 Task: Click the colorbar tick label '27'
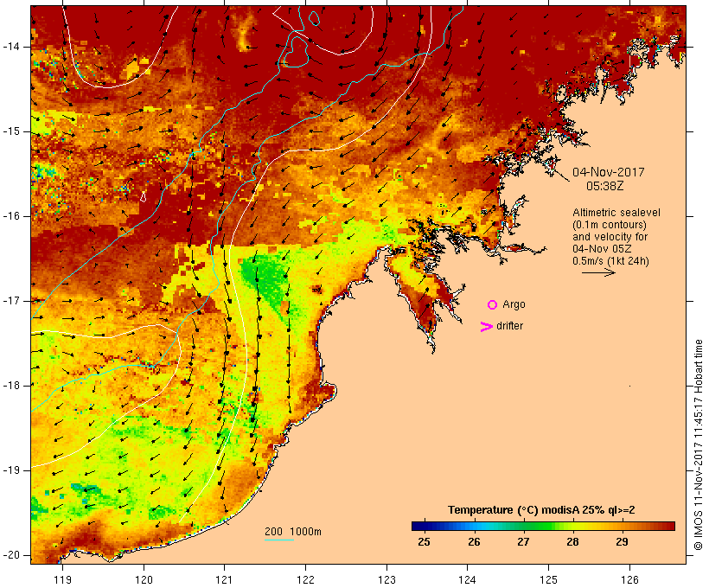(x=523, y=542)
